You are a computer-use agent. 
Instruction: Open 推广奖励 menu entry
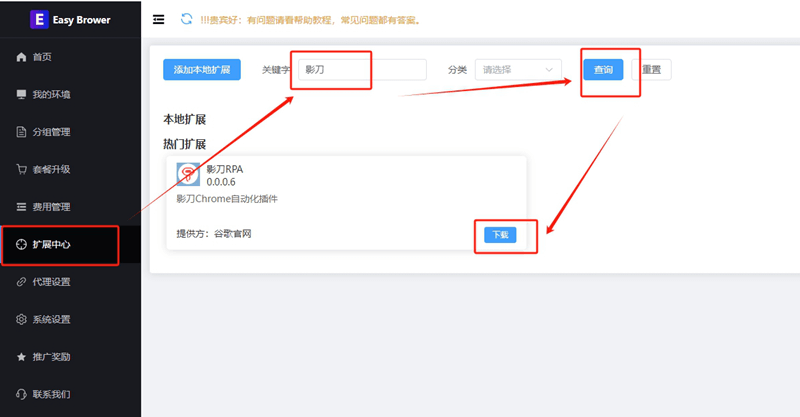(x=70, y=357)
